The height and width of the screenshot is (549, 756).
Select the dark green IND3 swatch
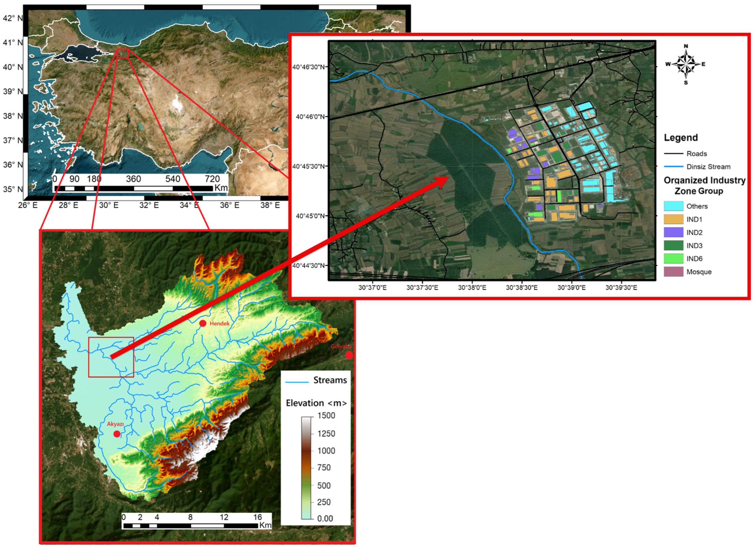(673, 246)
